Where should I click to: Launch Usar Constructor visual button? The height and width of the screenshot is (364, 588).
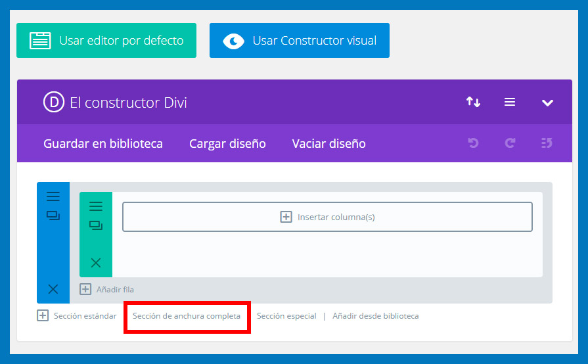click(299, 41)
